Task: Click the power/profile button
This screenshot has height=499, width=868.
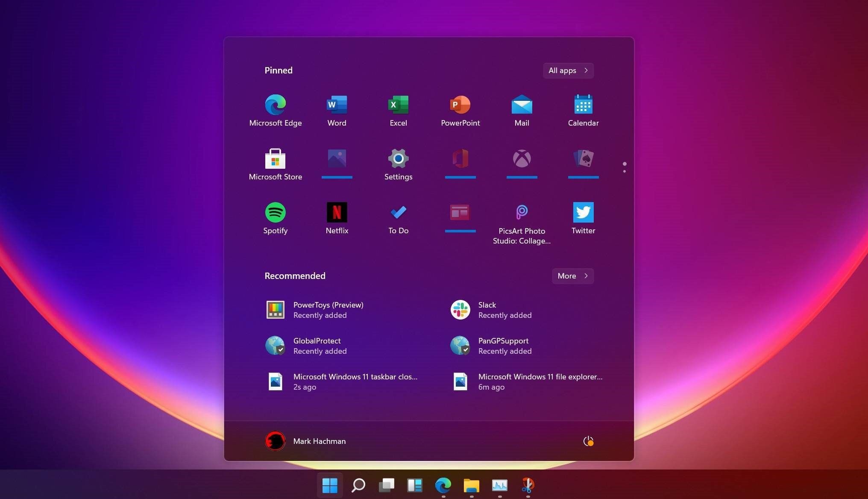Action: pos(587,440)
